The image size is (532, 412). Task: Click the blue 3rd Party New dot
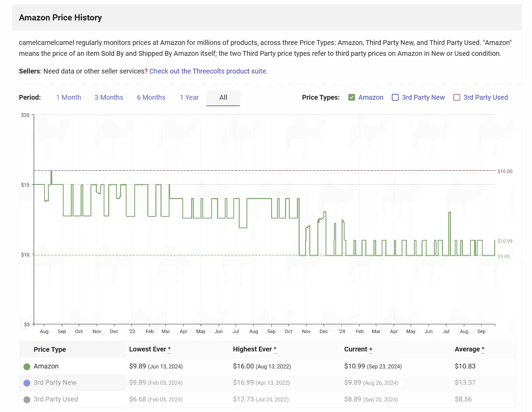(27, 383)
